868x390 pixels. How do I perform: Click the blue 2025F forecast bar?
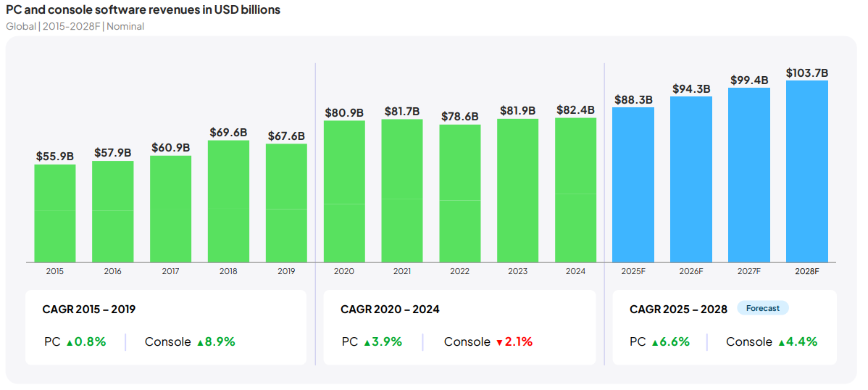coord(633,185)
